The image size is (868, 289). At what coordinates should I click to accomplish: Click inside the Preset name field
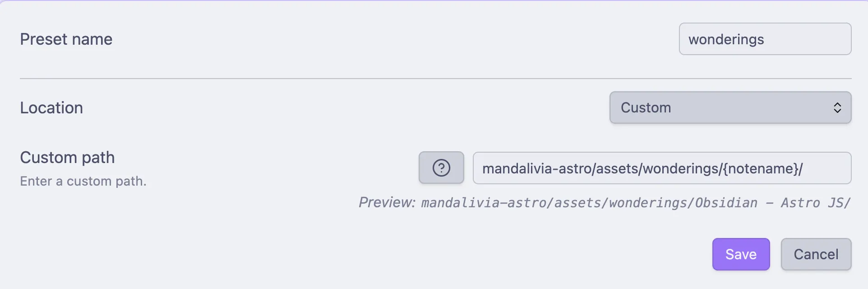764,39
